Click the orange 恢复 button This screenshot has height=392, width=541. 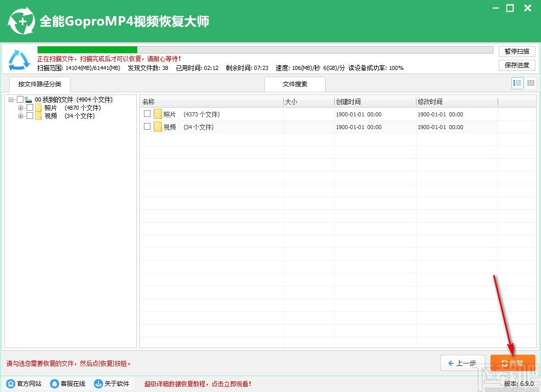pyautogui.click(x=513, y=363)
